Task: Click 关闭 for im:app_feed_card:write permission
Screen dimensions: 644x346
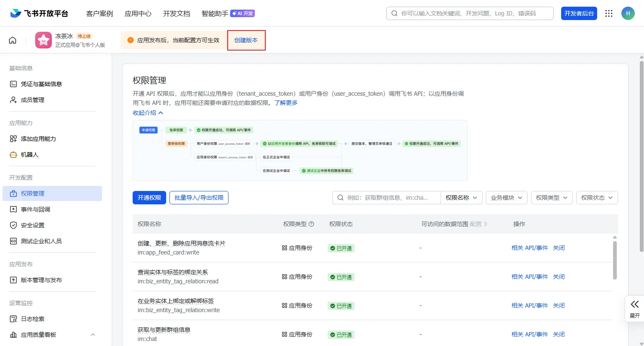Action: tap(559, 248)
